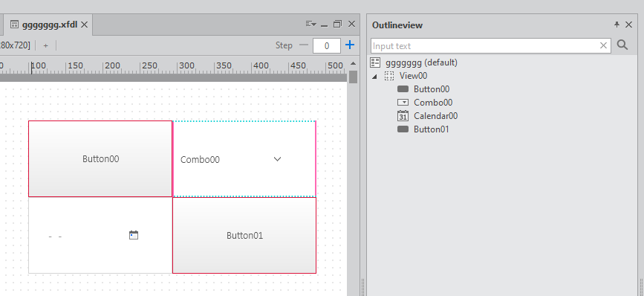Switch to the ggggggg.xfdl tab
The width and height of the screenshot is (644, 296).
pos(49,25)
